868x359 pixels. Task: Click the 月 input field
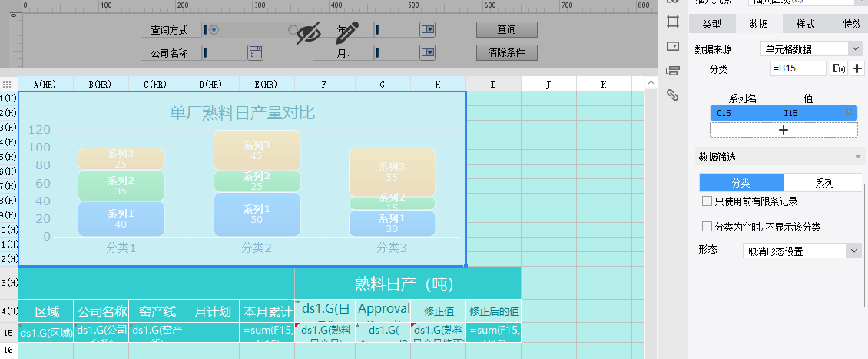396,52
